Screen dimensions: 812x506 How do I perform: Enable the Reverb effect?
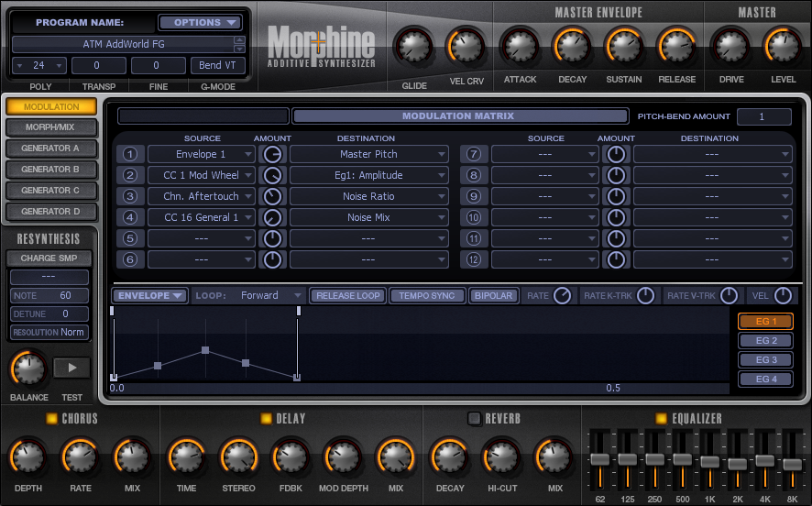(x=475, y=419)
